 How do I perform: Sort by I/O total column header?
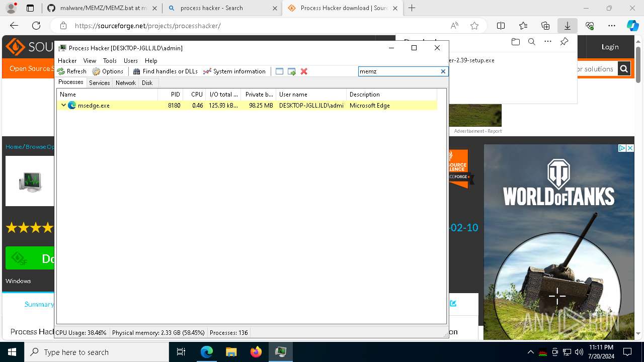[223, 95]
